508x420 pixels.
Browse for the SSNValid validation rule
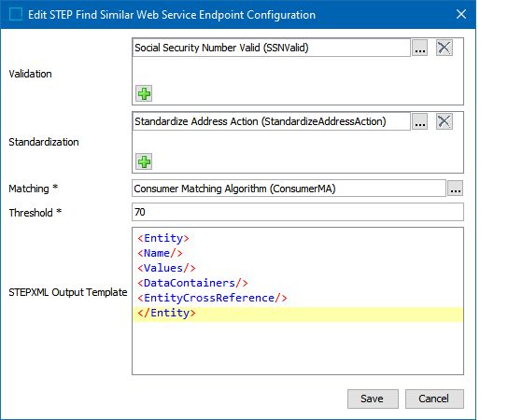click(x=420, y=48)
